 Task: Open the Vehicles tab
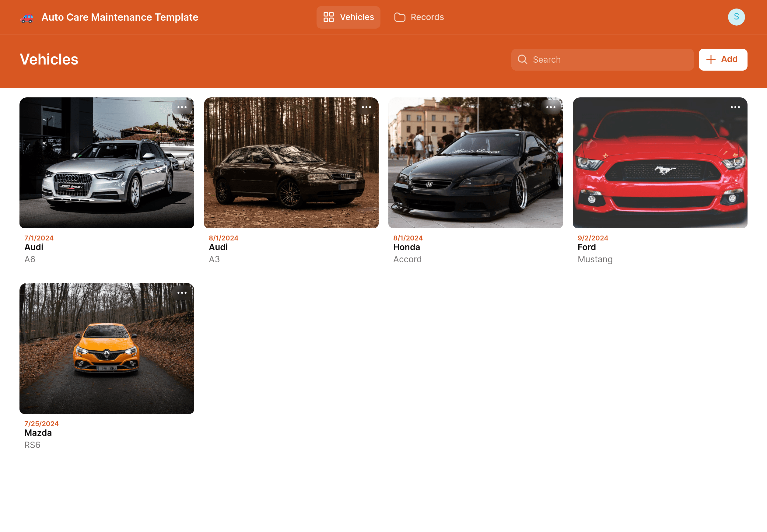pyautogui.click(x=348, y=17)
